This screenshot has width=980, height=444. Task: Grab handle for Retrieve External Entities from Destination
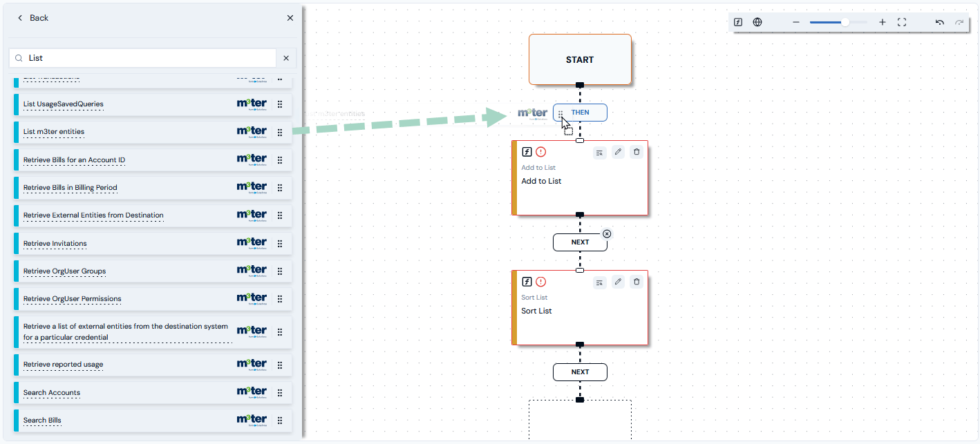[280, 215]
